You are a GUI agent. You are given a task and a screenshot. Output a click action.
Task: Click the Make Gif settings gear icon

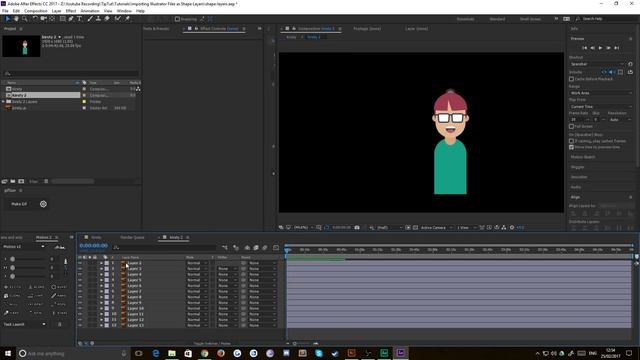(x=43, y=204)
